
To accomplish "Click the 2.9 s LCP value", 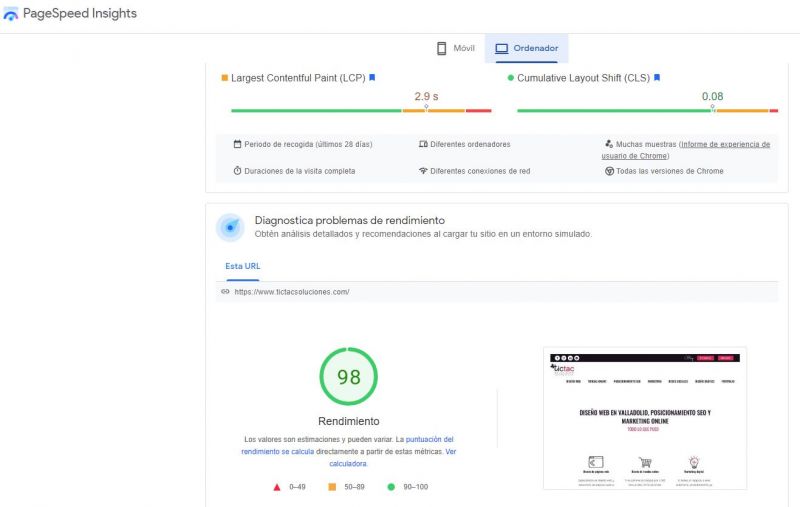I will pos(426,96).
